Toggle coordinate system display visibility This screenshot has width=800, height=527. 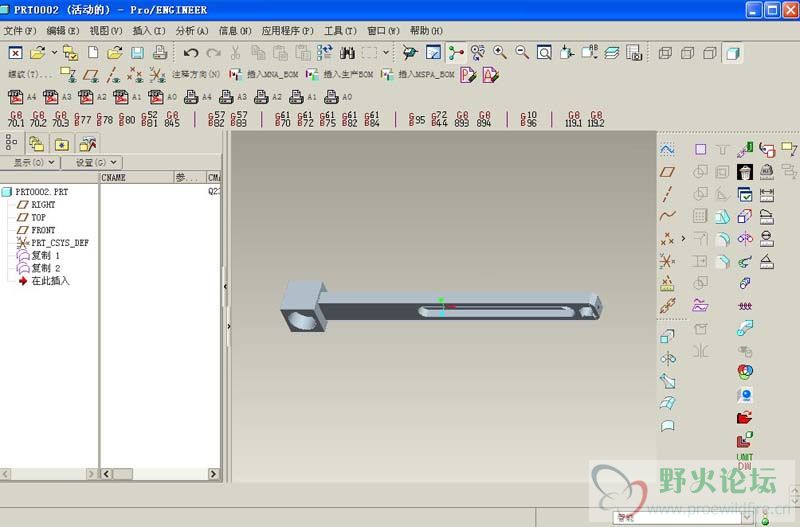tap(157, 75)
